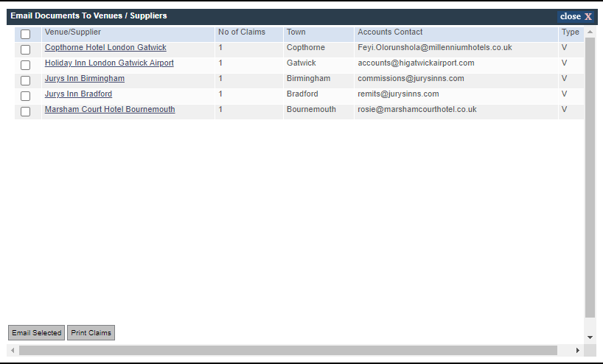Check the Holiday Inn London Gatwick Airport row
The width and height of the screenshot is (603, 364).
click(x=25, y=65)
